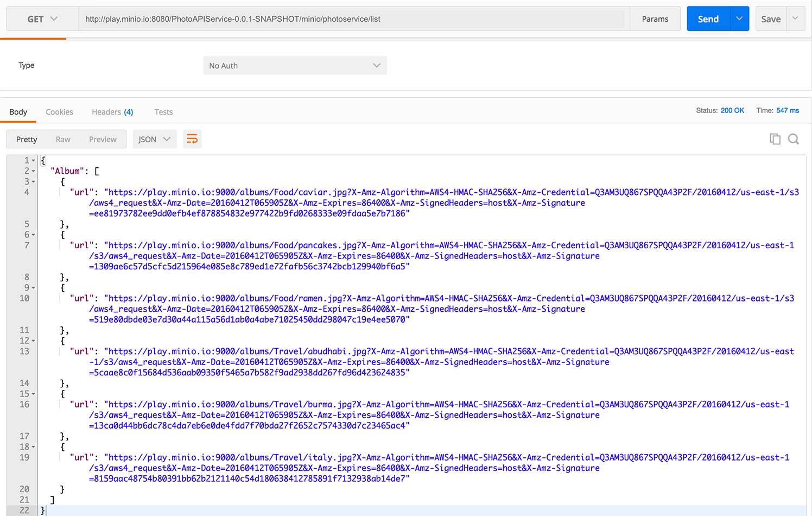
Task: Click the request URL input field
Action: click(x=353, y=19)
